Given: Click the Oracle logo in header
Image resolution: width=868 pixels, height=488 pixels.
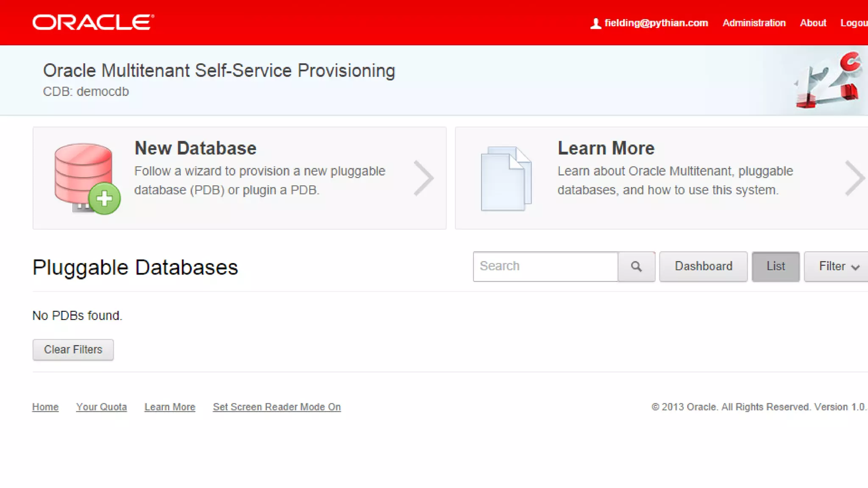Looking at the screenshot, I should pos(93,22).
